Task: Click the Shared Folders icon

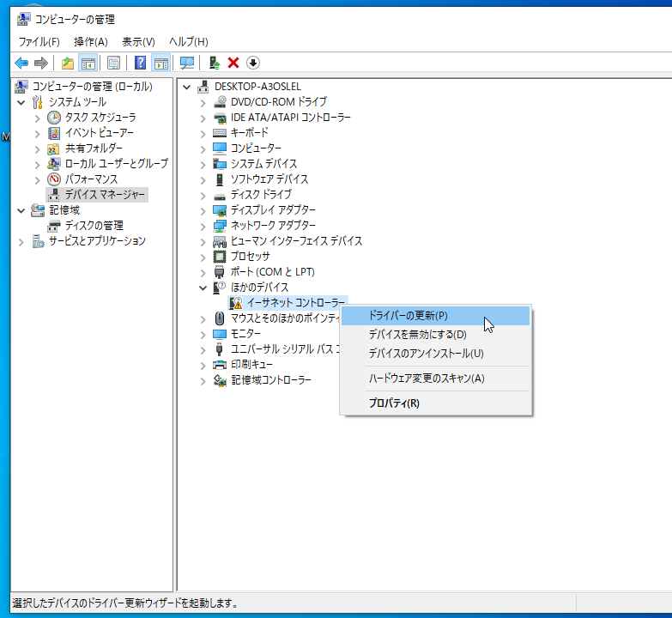Action: (53, 148)
